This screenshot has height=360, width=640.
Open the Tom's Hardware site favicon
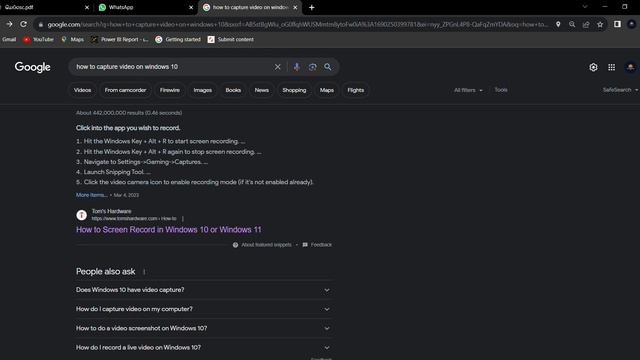(82, 215)
